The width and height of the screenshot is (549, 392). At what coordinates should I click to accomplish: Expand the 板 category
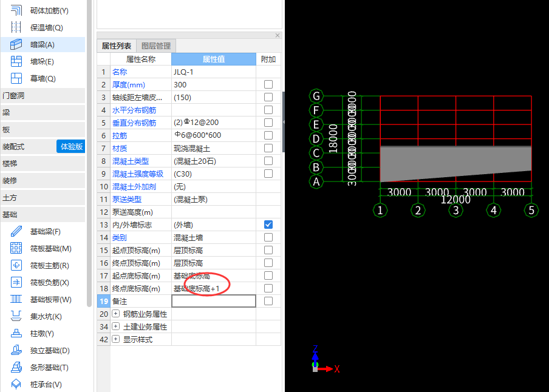pos(43,129)
